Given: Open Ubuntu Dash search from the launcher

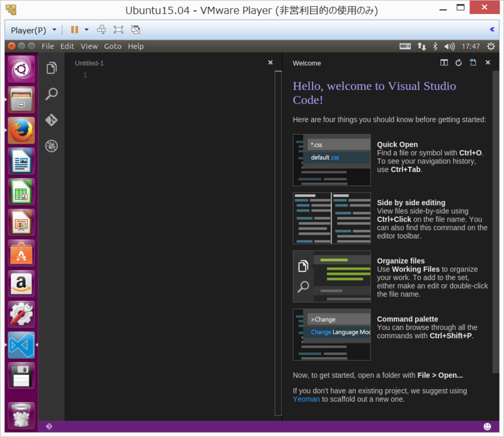Looking at the screenshot, I should [x=21, y=69].
